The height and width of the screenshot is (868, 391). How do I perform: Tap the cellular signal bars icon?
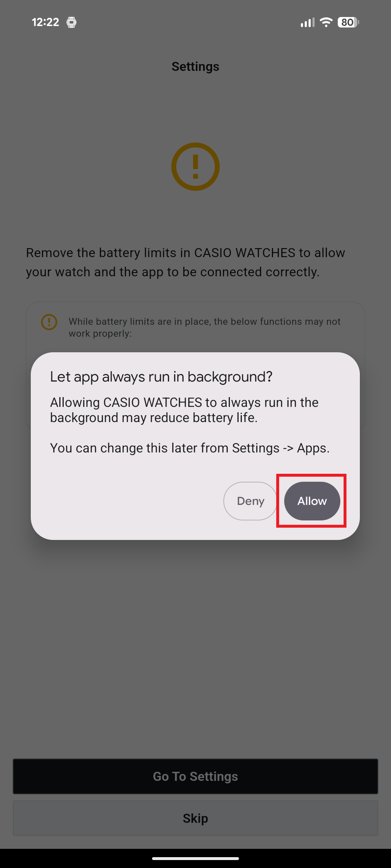click(x=307, y=23)
